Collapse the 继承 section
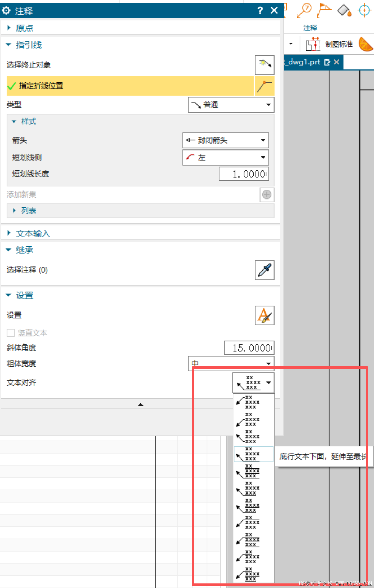This screenshot has width=374, height=588. coord(20,250)
